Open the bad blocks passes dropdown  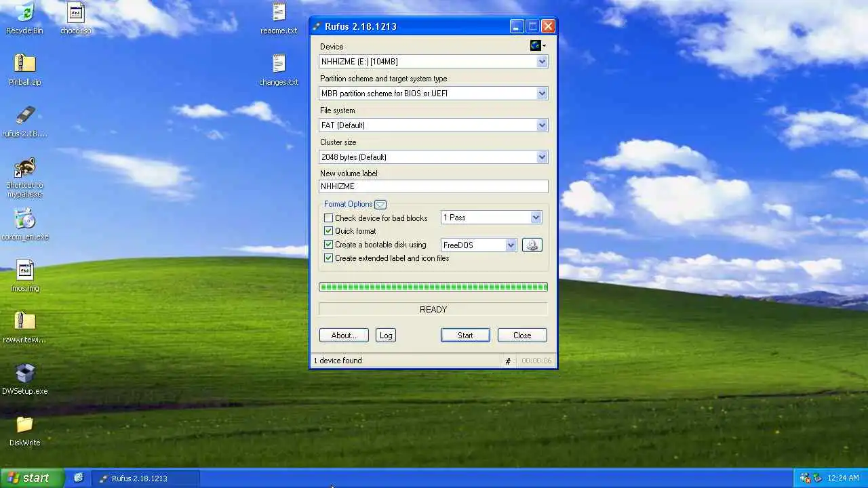pos(536,218)
